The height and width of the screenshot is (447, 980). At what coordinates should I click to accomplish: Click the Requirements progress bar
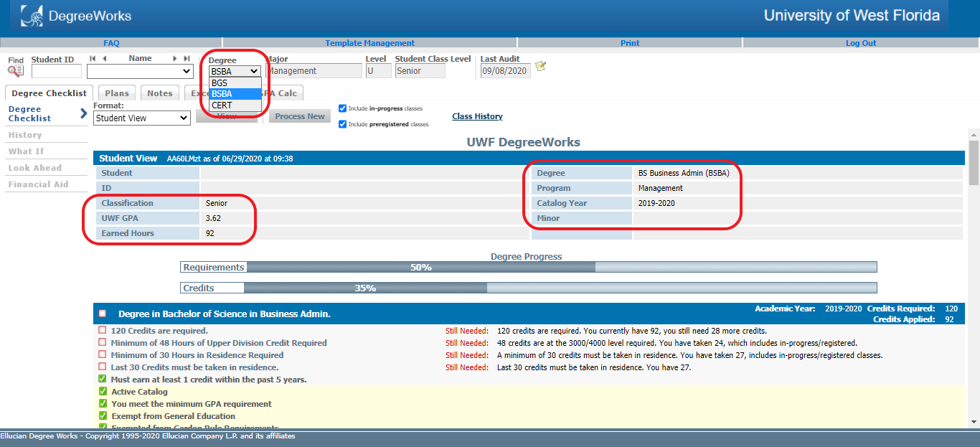528,268
